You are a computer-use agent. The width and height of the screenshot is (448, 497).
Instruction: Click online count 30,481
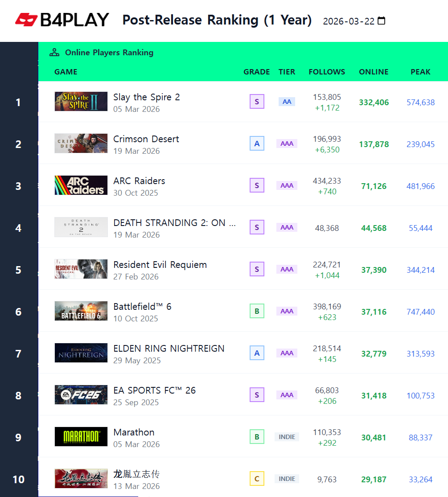click(374, 437)
